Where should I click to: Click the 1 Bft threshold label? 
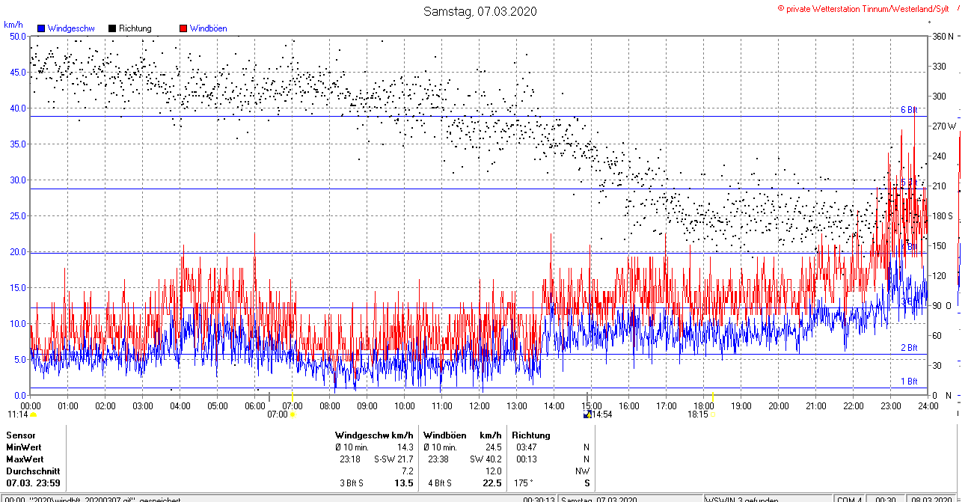point(908,382)
